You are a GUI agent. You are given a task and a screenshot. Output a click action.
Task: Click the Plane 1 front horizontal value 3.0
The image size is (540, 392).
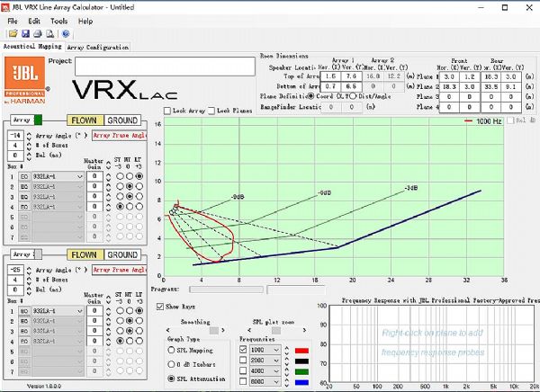coord(449,76)
